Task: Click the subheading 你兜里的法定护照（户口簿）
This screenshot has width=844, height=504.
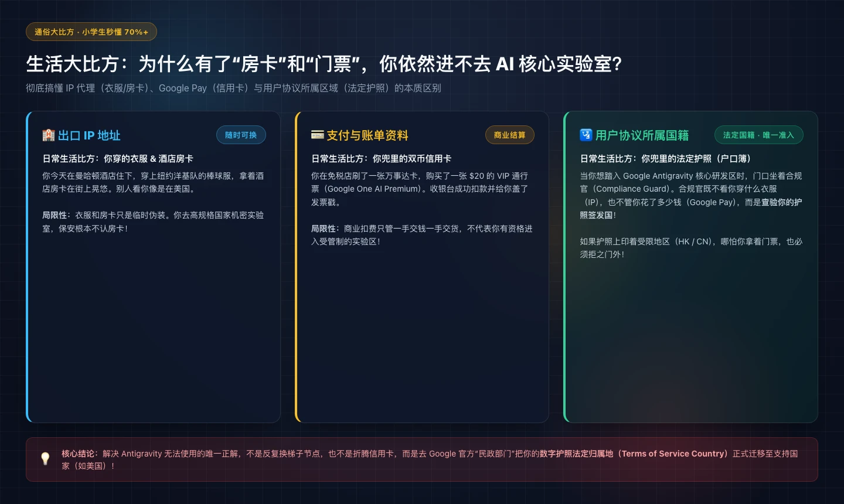Action: pos(696,159)
